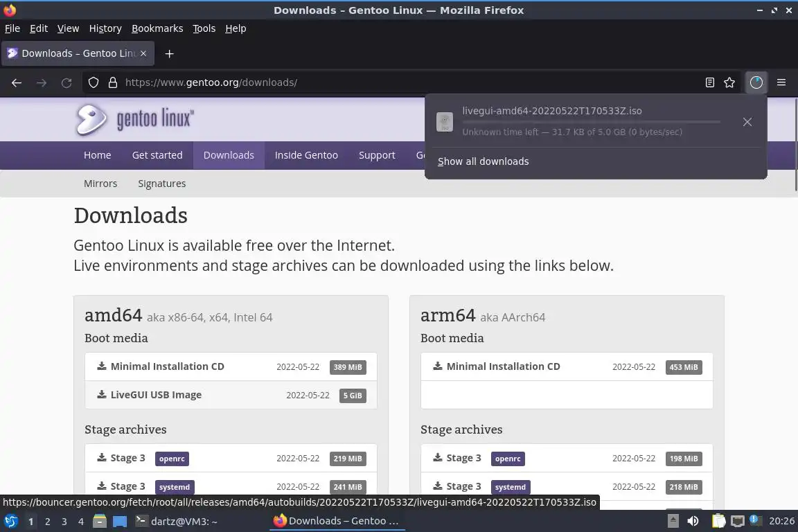
Task: Click the arm64 systemd tag badge
Action: [x=511, y=487]
